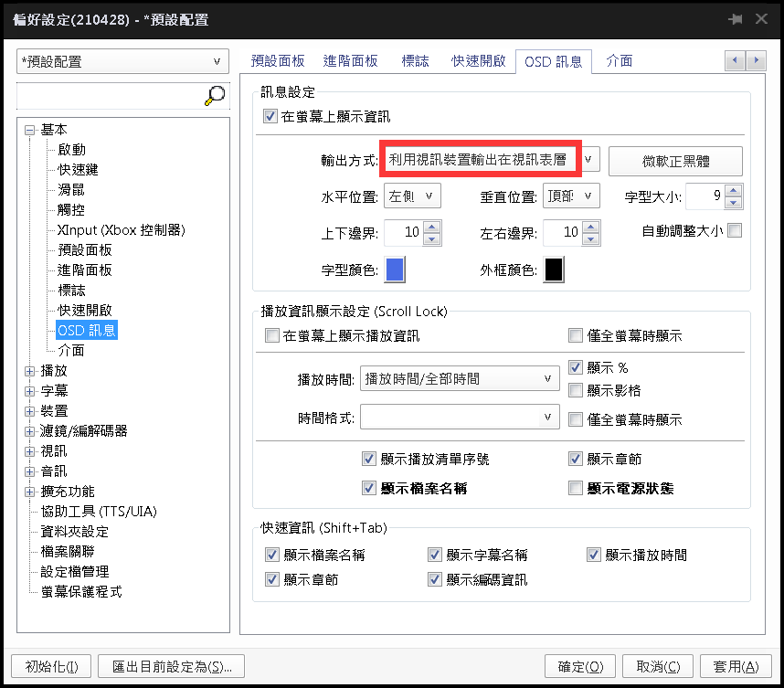Check first 僅全螢幕時顯示 beside 在螢幕上顯示播放資訊
The width and height of the screenshot is (784, 688).
tap(576, 335)
